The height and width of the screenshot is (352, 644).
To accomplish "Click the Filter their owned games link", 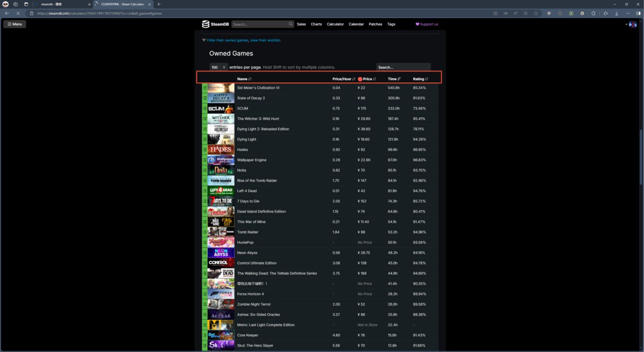I will 227,40.
